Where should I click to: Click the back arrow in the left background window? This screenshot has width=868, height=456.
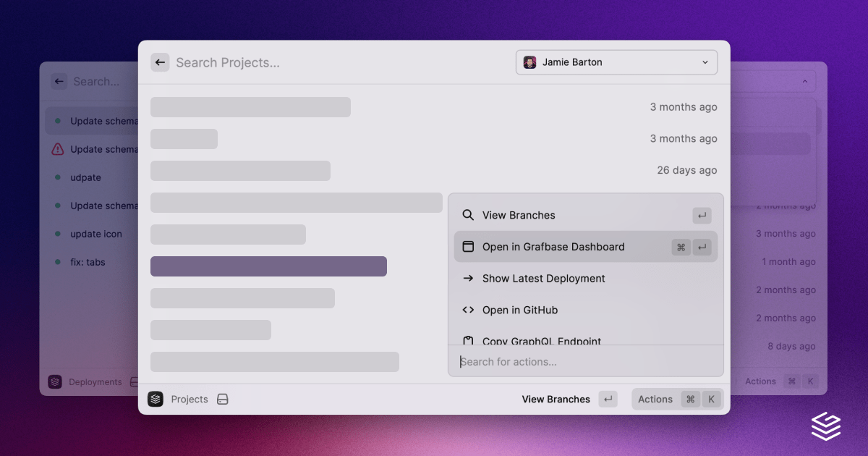pyautogui.click(x=59, y=82)
